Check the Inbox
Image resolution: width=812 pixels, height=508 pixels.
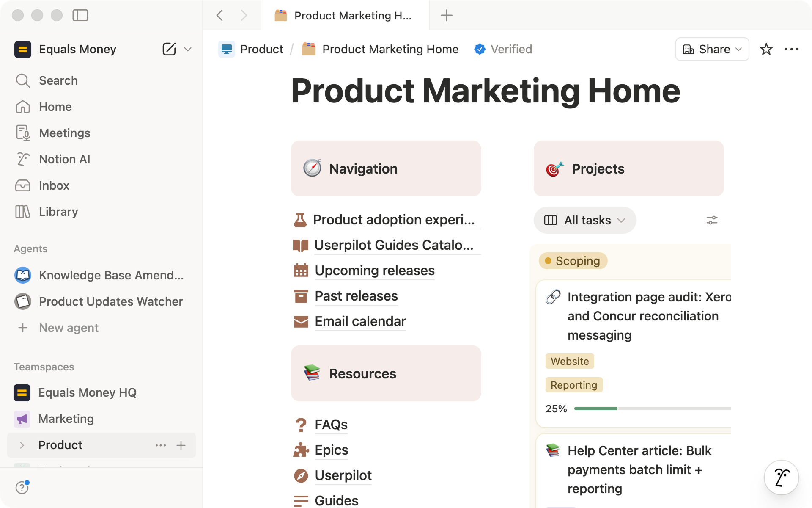coord(54,185)
